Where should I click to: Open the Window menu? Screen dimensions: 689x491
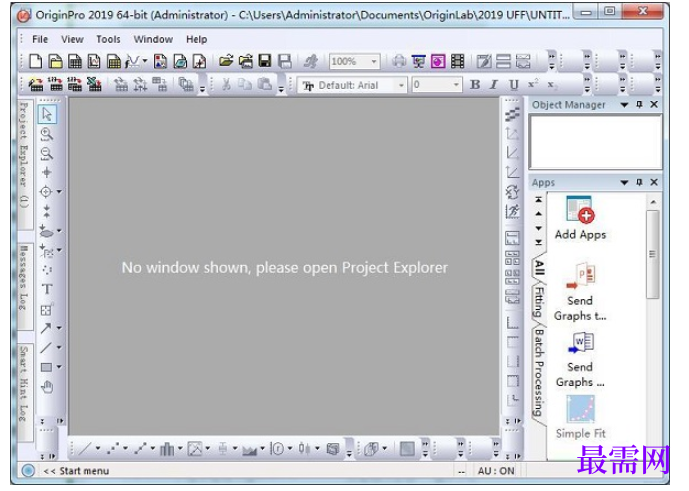click(153, 39)
